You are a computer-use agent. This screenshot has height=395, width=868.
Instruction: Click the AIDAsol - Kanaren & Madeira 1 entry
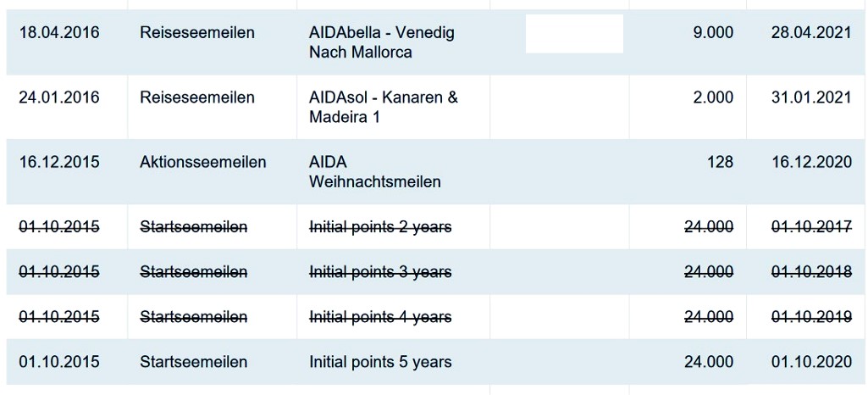[384, 107]
